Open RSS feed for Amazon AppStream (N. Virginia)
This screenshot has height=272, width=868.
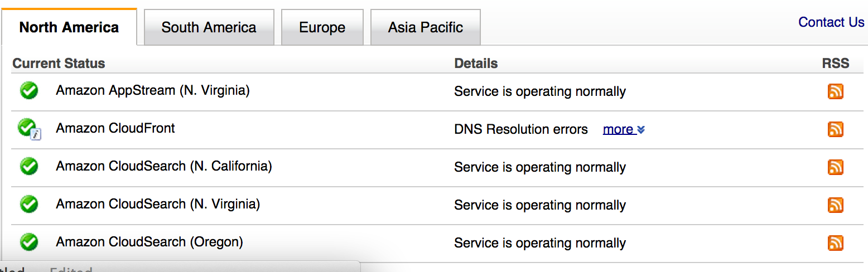835,91
